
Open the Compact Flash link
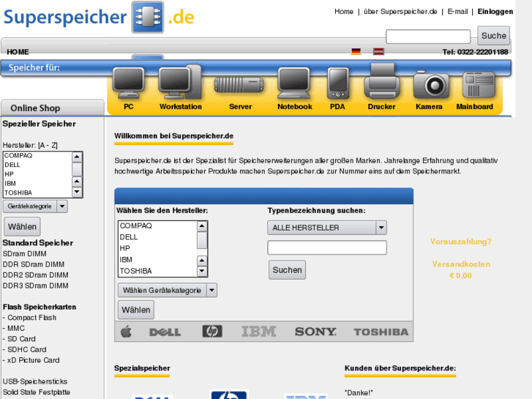pos(32,318)
